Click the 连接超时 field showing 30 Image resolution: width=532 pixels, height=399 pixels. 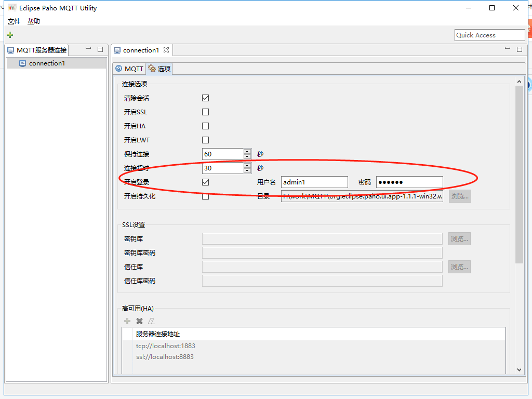click(223, 168)
